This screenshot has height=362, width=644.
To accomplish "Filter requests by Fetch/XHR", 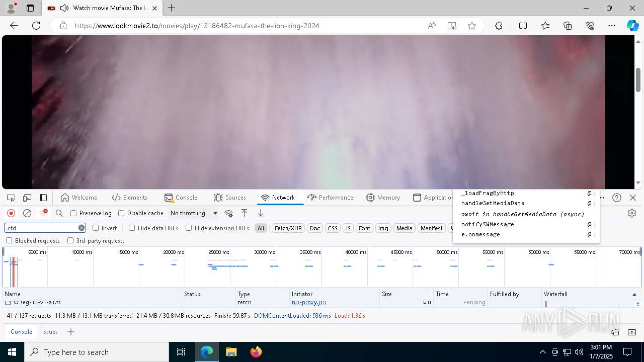I will pos(288,228).
